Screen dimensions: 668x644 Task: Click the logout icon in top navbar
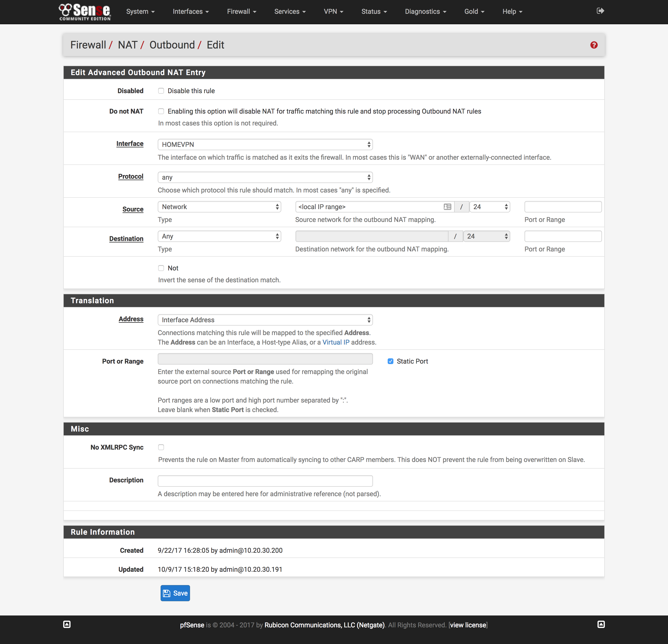[600, 11]
